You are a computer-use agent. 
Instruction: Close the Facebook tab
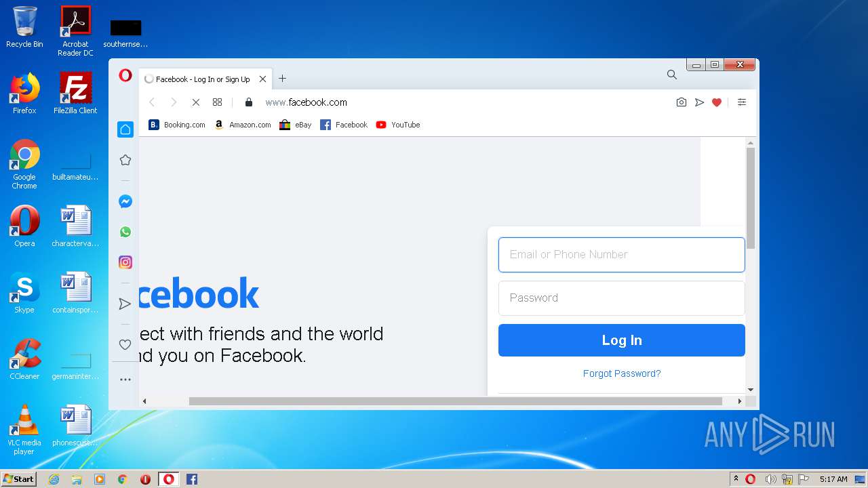click(262, 79)
